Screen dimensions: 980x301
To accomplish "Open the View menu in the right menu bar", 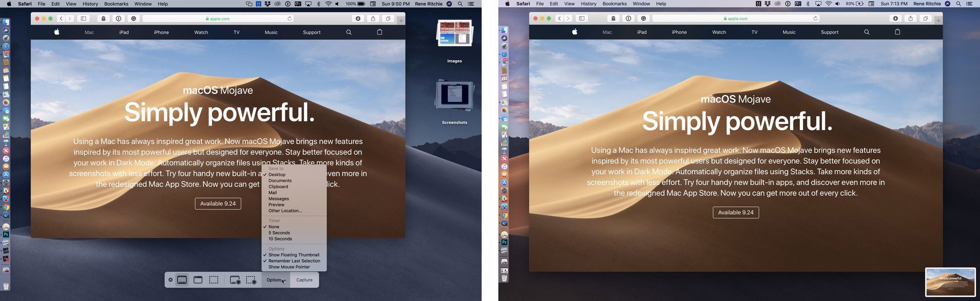I will 569,4.
